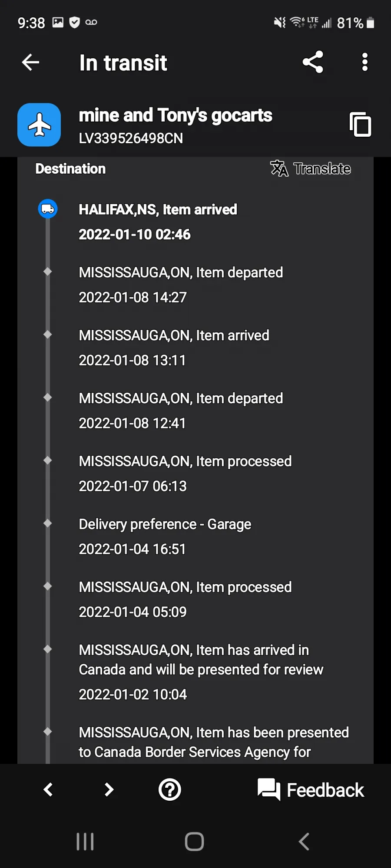Share the tracking info
The height and width of the screenshot is (868, 391).
click(x=313, y=62)
